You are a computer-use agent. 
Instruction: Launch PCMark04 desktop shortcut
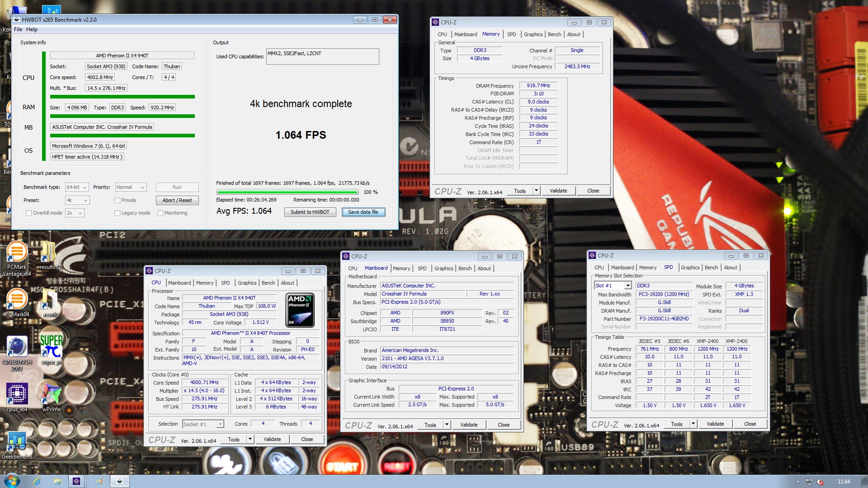point(17,303)
